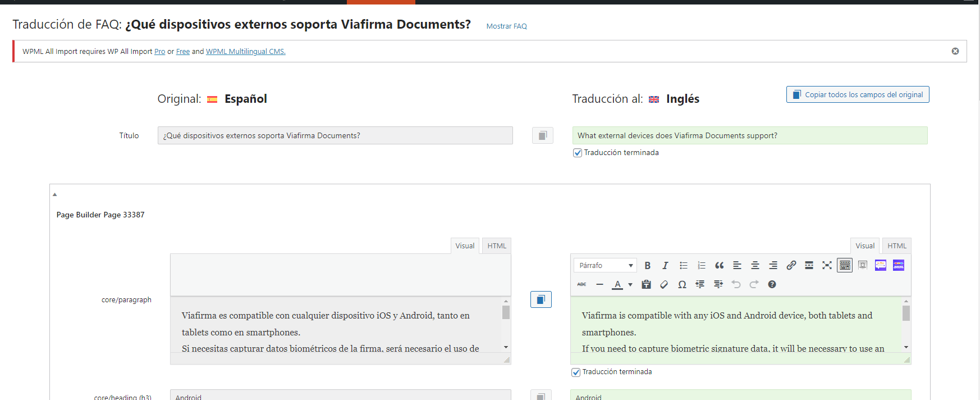The image size is (980, 400).
Task: Click the 'core/paragraph' field label
Action: tap(126, 300)
